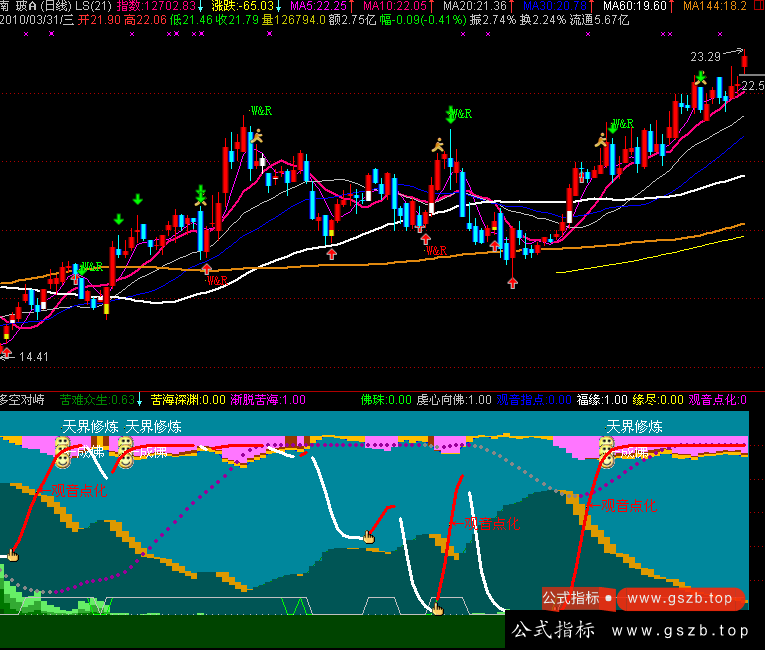This screenshot has width=765, height=650.
Task: Select the LS(21) indicator label in header
Action: pos(92,6)
